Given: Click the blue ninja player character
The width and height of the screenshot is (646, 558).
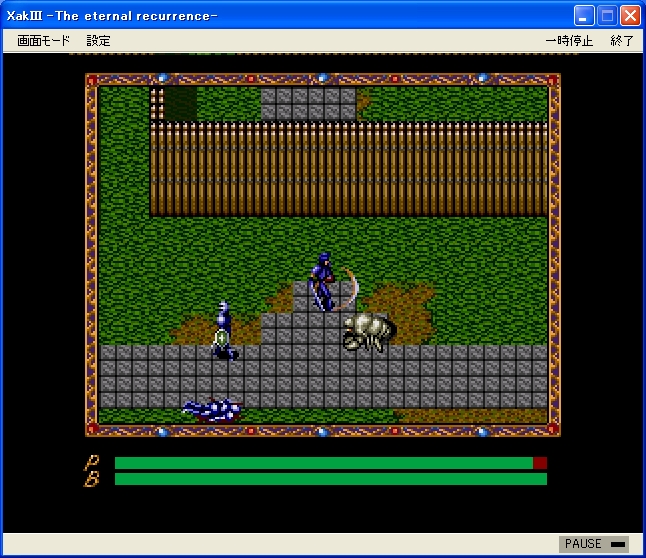Looking at the screenshot, I should (x=323, y=282).
